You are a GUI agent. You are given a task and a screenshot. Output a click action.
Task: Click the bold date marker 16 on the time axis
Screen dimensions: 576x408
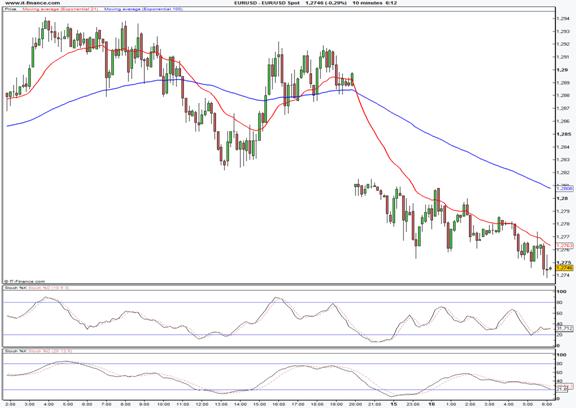pyautogui.click(x=432, y=404)
